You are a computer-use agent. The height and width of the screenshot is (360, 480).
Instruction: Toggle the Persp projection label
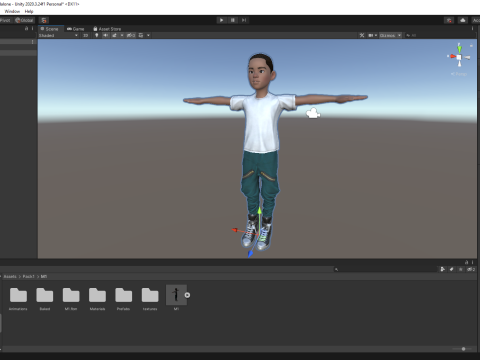(459, 74)
